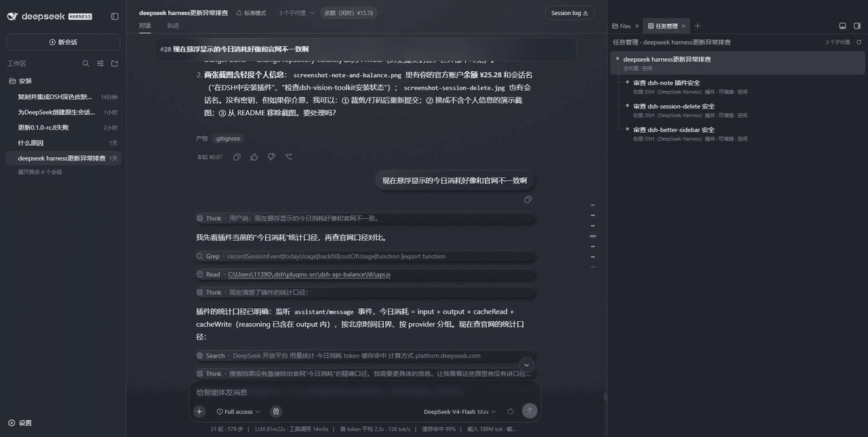The image size is (868, 437).
Task: Open session 为DeepSeek创建原生会话
Action: pos(63,112)
